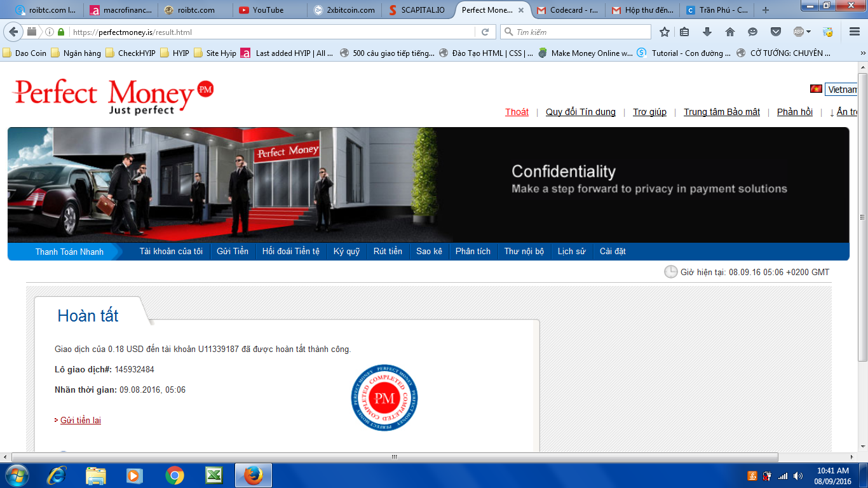Open the Quy đổi Tín dụng link
868x488 pixels.
[581, 112]
